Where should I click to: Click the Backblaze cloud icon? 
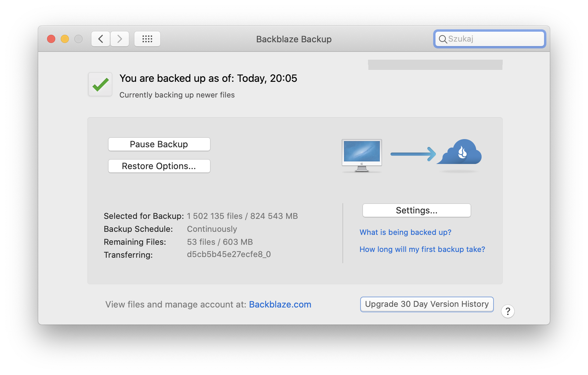[x=459, y=154]
